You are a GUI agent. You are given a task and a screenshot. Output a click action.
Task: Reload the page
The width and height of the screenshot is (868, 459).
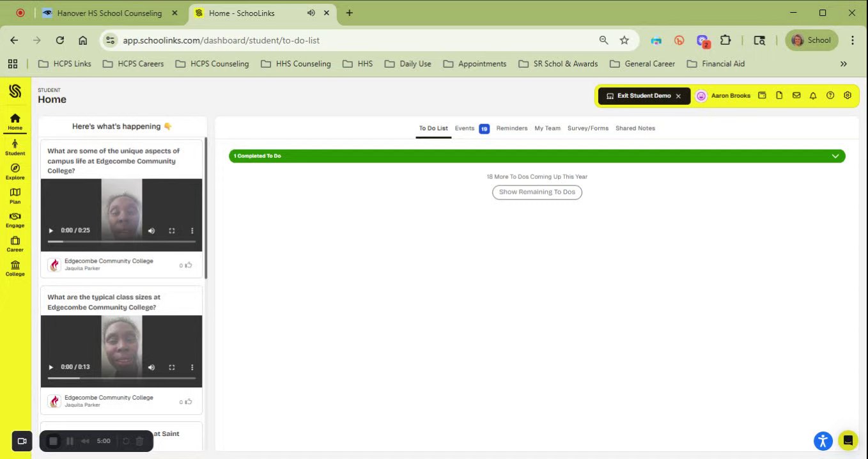60,40
